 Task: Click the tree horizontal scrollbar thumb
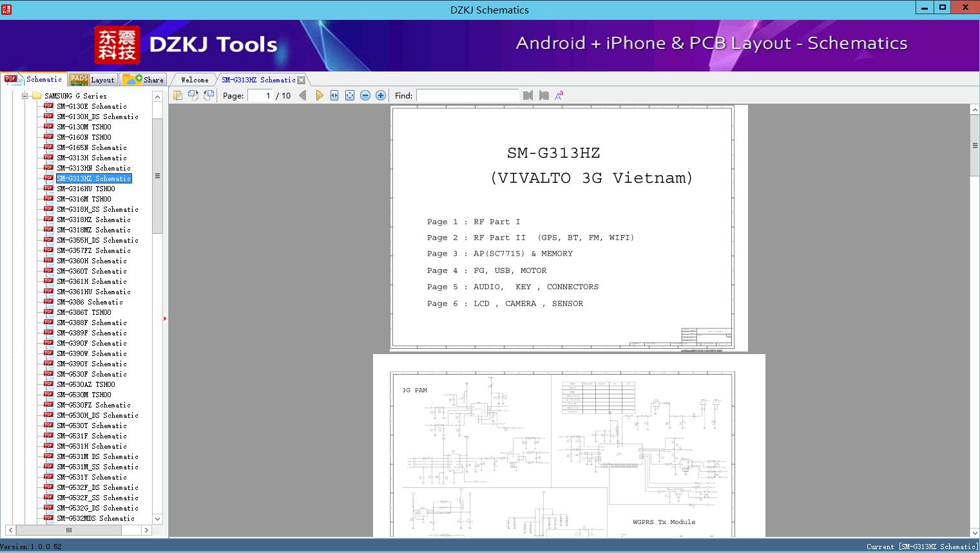[x=68, y=530]
